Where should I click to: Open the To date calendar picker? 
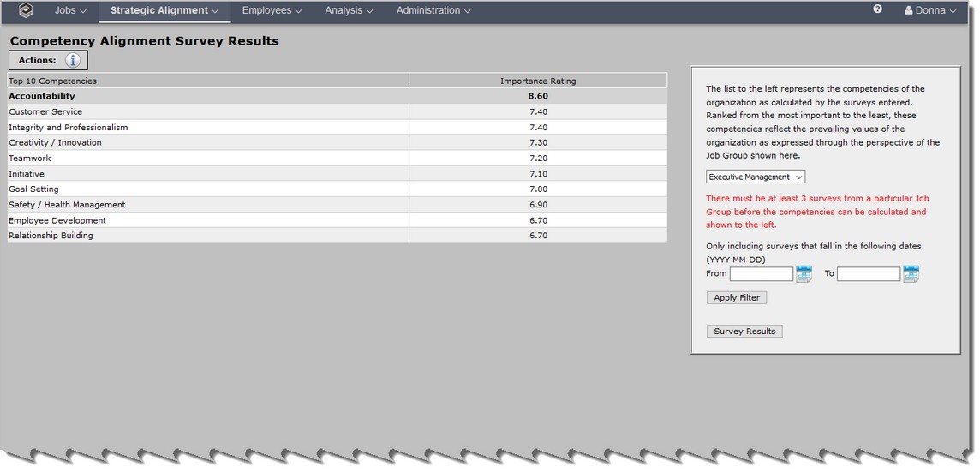tap(911, 274)
